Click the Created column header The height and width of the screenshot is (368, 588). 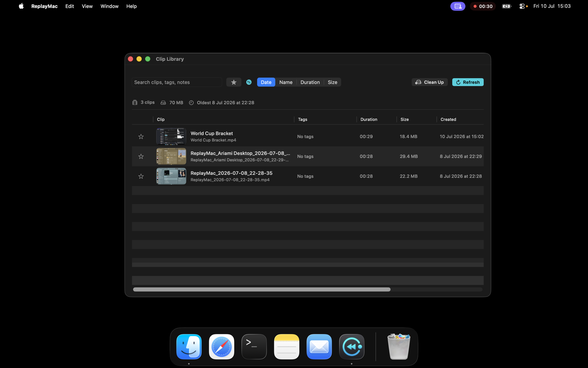(x=460, y=119)
